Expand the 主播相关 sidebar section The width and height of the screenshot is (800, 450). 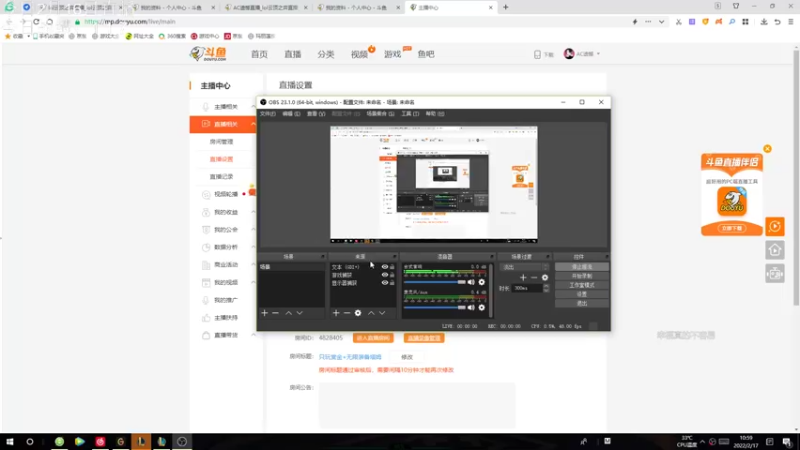coord(253,107)
